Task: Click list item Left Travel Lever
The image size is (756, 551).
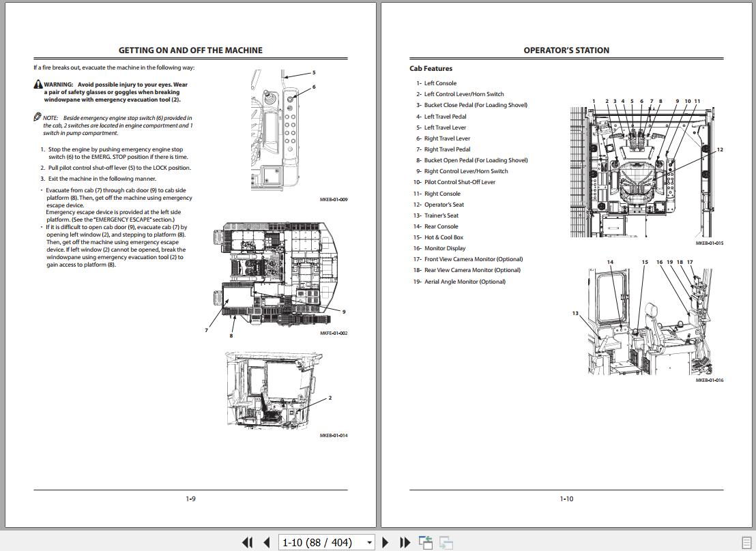Action: point(441,128)
